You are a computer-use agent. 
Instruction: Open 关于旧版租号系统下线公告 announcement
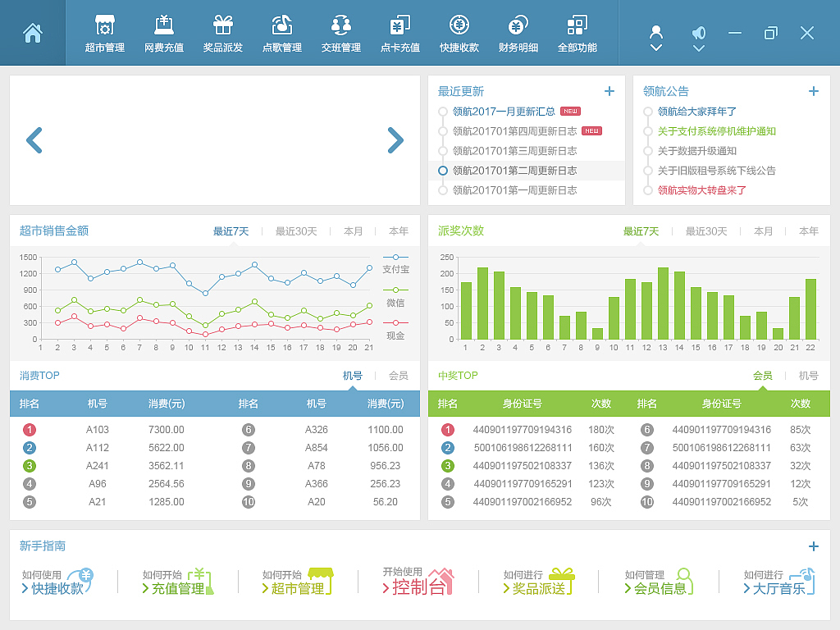tap(717, 171)
